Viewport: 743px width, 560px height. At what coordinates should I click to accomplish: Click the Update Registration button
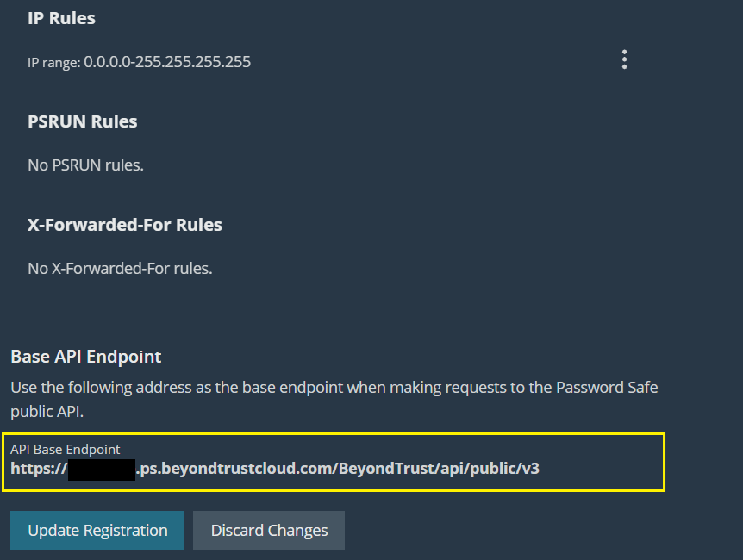pyautogui.click(x=97, y=530)
